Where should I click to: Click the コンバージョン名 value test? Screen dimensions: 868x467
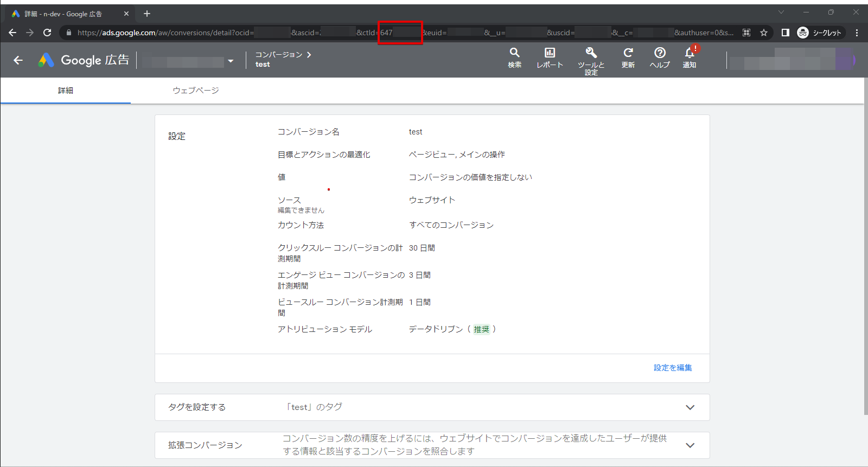416,132
